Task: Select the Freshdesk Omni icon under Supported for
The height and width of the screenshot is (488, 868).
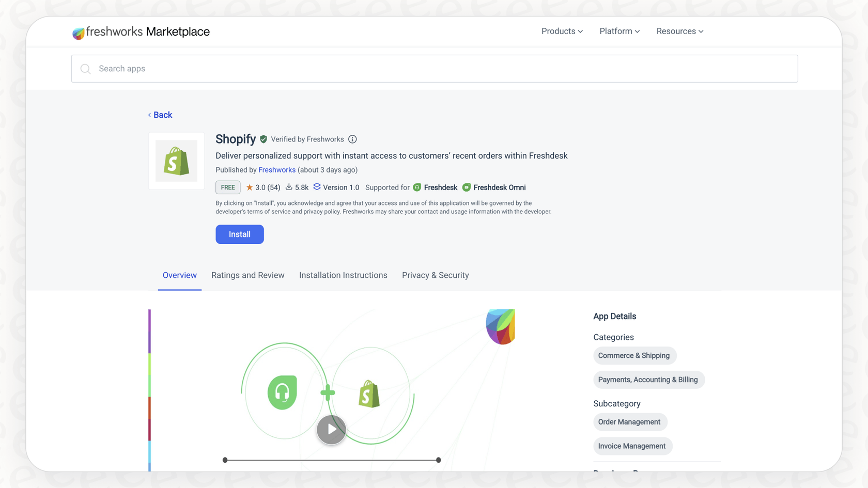Action: pos(467,187)
